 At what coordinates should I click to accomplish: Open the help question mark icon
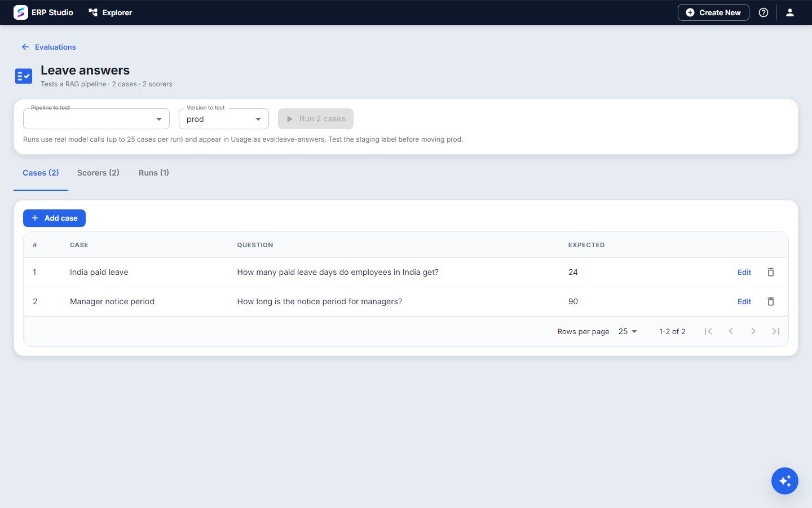pyautogui.click(x=764, y=12)
